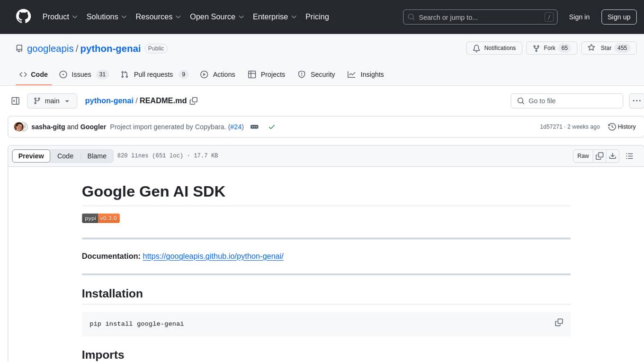Focus the Search or jump to field
Screen dimensions: 644x362
point(480,17)
